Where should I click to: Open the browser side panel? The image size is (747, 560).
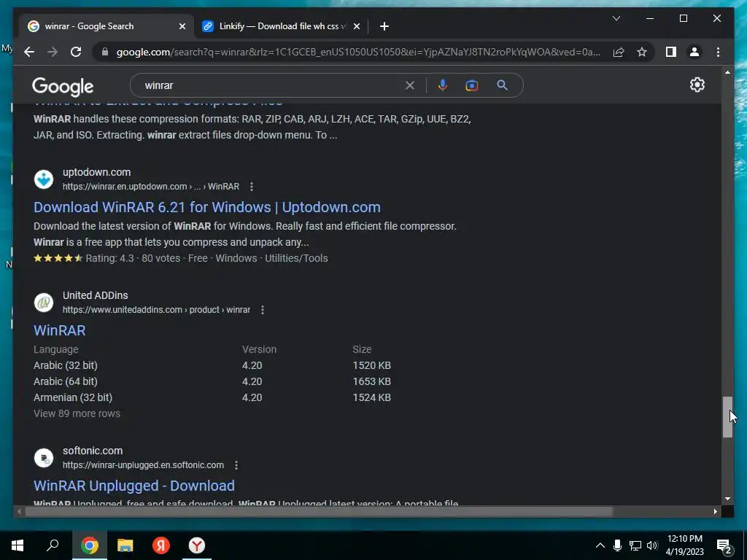tap(671, 52)
